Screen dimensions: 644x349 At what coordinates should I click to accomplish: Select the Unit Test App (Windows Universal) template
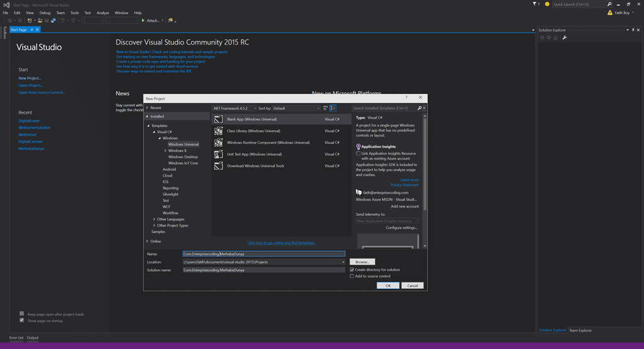281,155
